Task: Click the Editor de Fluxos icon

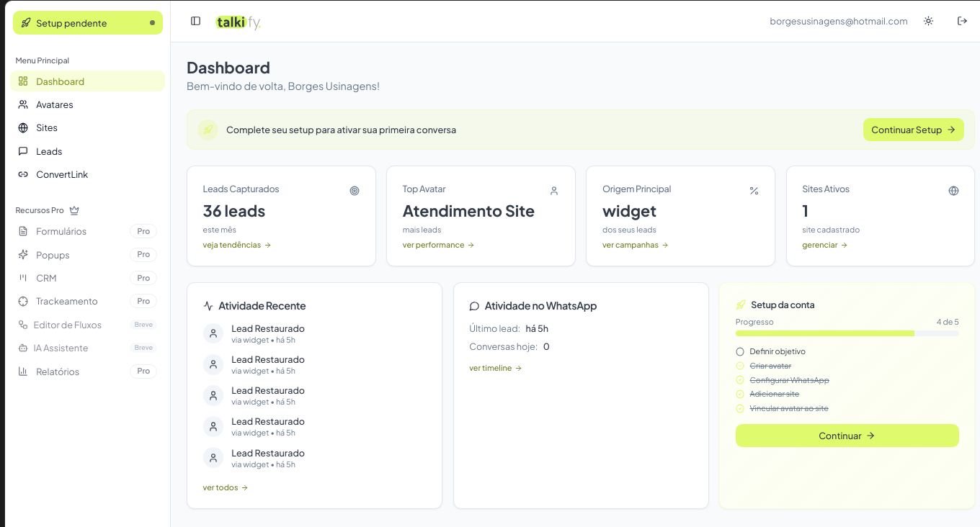Action: [x=22, y=325]
